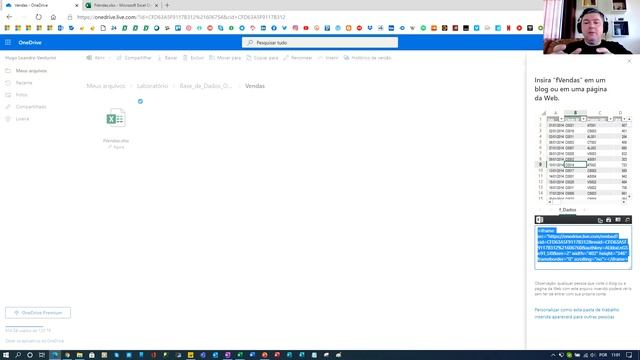Click the OneDrive Premium button

point(38,313)
